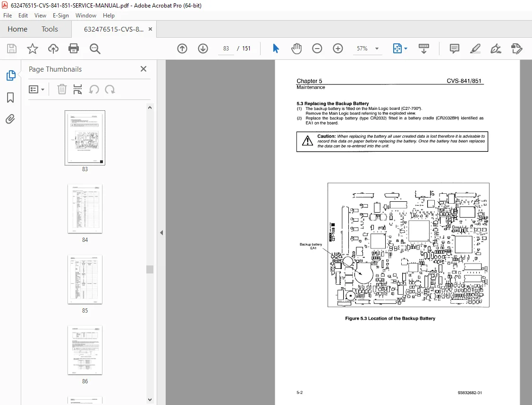Image resolution: width=532 pixels, height=405 pixels.
Task: Click the Page Thumbnails panel title
Action: (55, 69)
